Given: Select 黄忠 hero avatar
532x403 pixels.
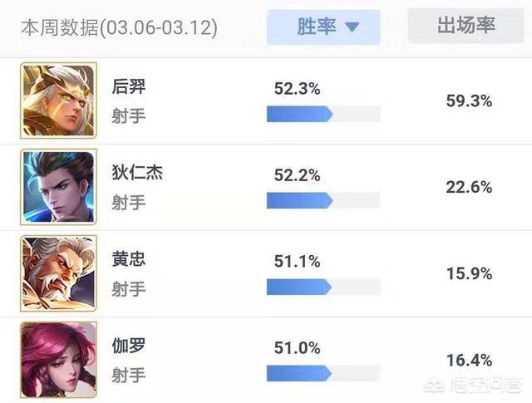Looking at the screenshot, I should (57, 273).
